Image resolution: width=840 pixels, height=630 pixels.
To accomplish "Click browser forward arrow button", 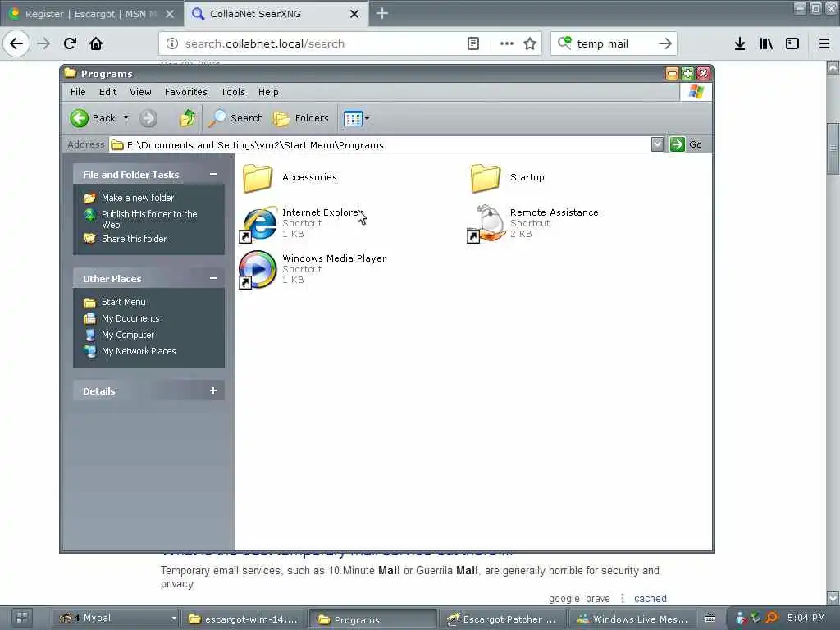I will (x=43, y=43).
